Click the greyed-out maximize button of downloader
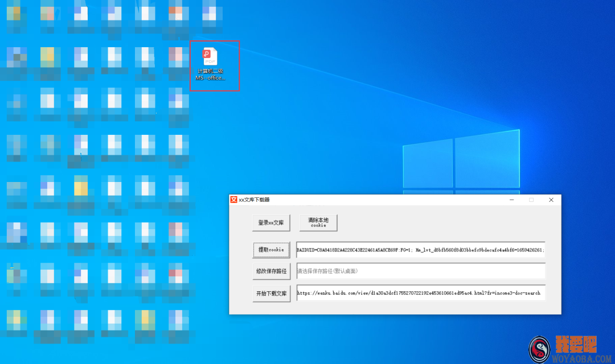 pyautogui.click(x=531, y=200)
